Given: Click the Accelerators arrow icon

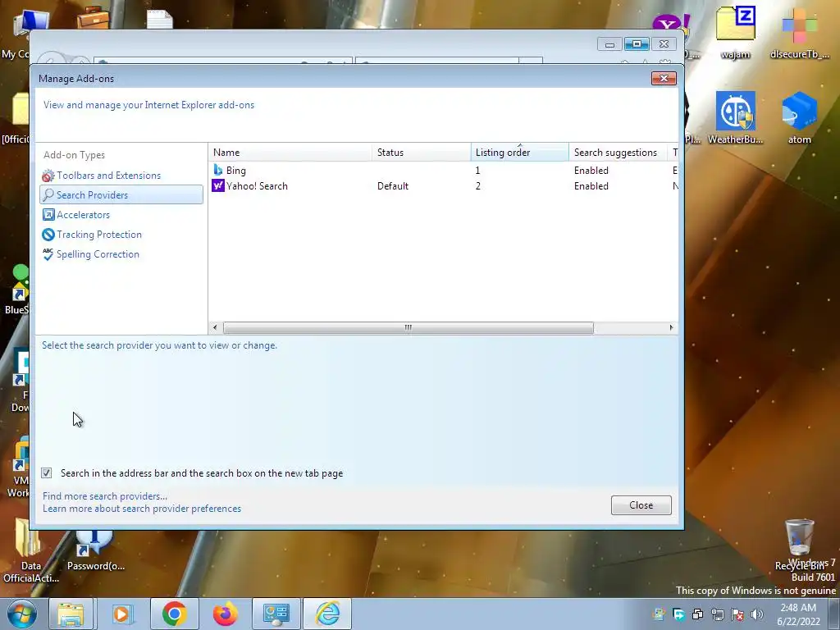Looking at the screenshot, I should [48, 215].
